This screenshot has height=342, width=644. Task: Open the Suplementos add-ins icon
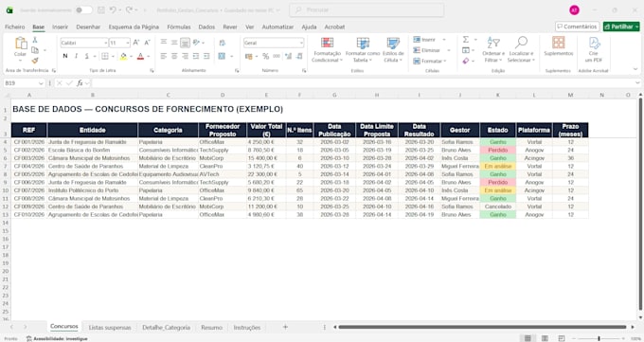tap(558, 43)
